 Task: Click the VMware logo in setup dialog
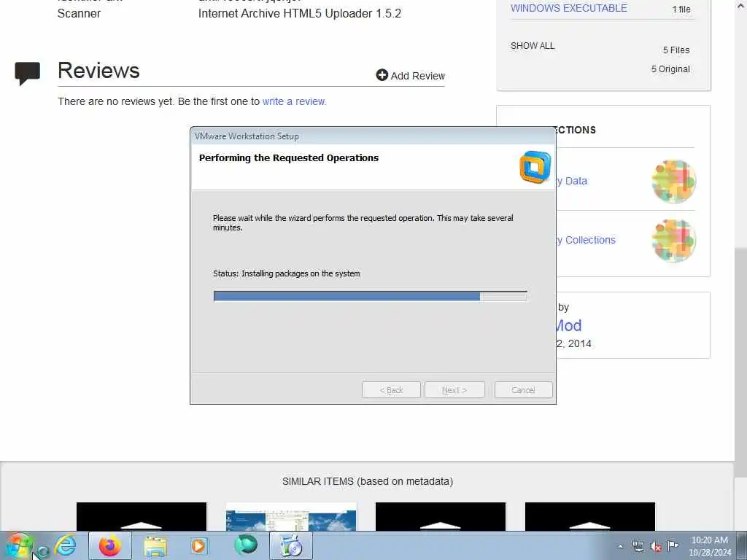pyautogui.click(x=535, y=167)
